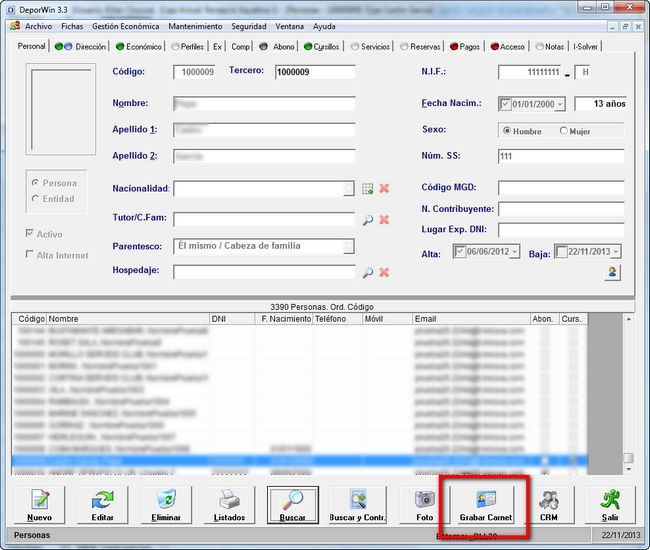Screen dimensions: 650x550
Task: Open the Archivo menu
Action: pos(39,26)
